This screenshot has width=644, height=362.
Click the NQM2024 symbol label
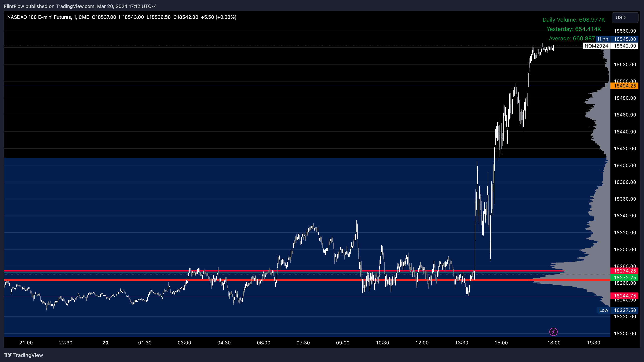(596, 46)
